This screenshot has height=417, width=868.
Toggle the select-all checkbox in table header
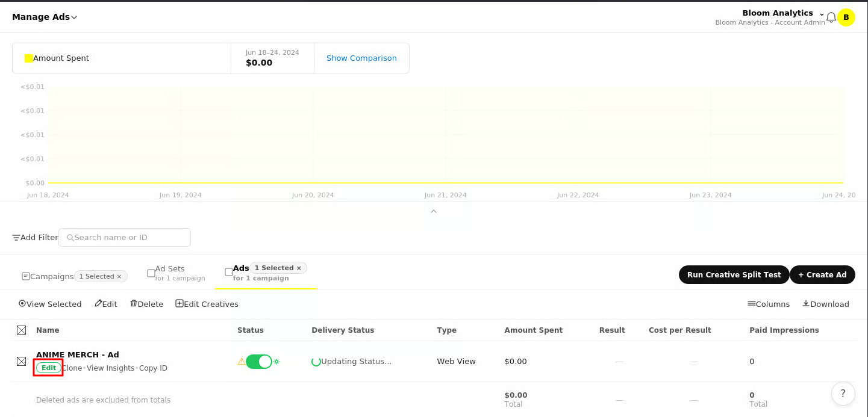[22, 330]
